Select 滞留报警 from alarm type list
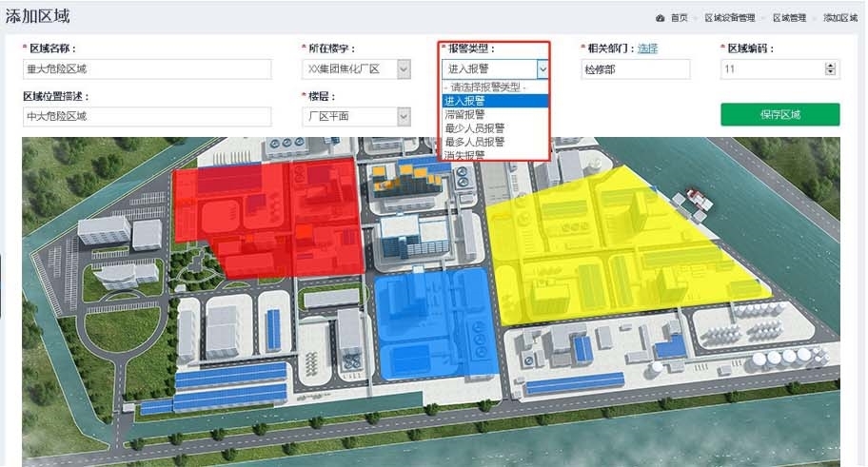The height and width of the screenshot is (467, 868). [466, 114]
